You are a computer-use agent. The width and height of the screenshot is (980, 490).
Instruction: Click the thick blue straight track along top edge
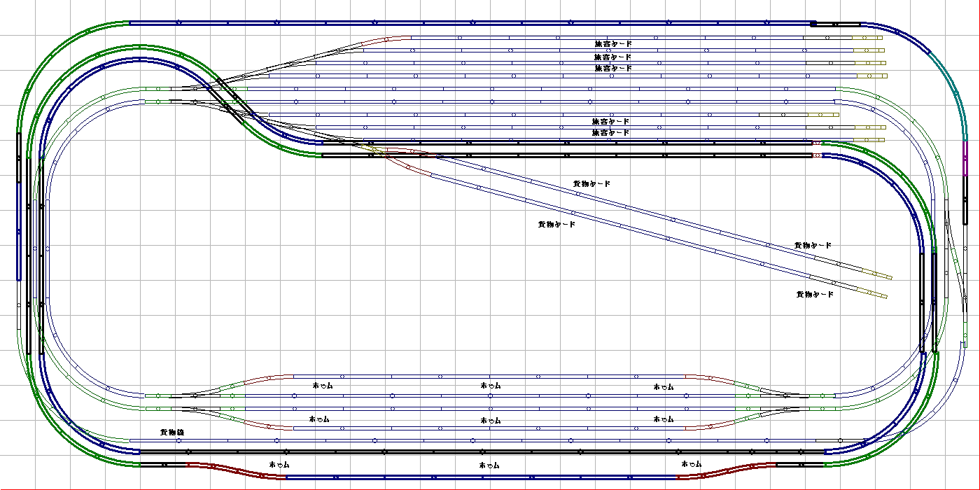pos(469,22)
